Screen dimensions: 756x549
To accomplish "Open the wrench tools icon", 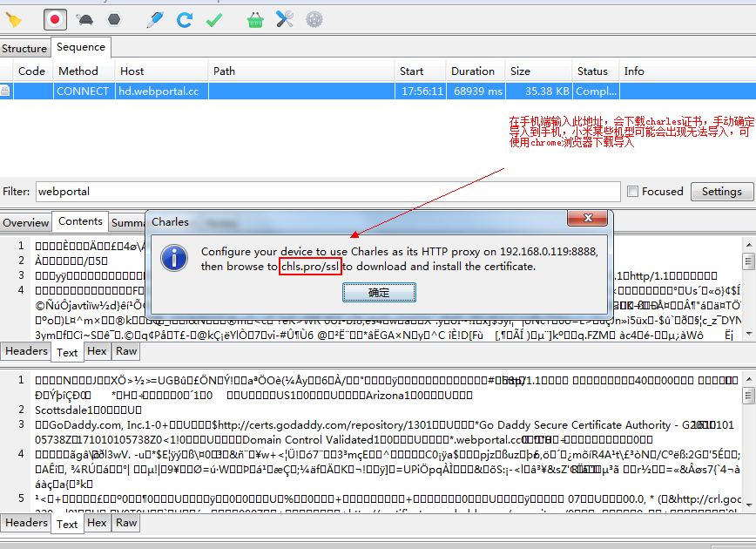I will pos(285,20).
